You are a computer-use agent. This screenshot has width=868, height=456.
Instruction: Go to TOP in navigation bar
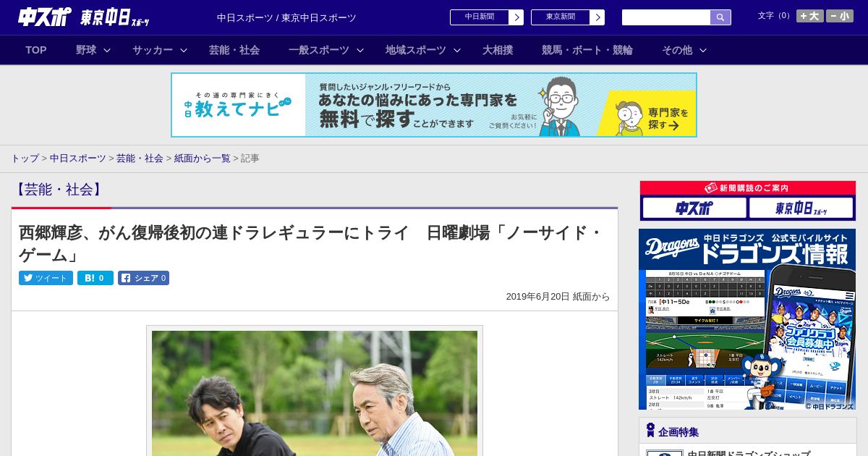[36, 50]
